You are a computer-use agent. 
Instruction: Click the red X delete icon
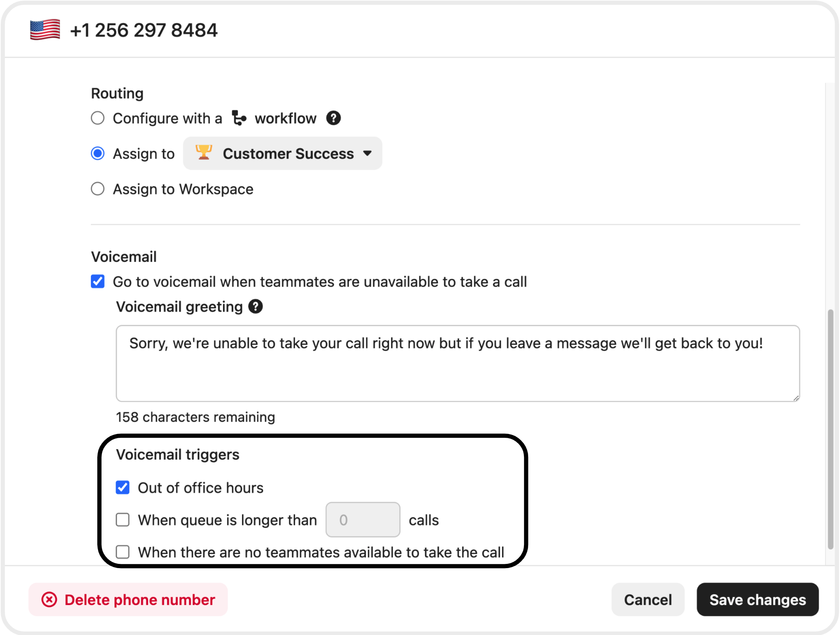[x=49, y=600]
